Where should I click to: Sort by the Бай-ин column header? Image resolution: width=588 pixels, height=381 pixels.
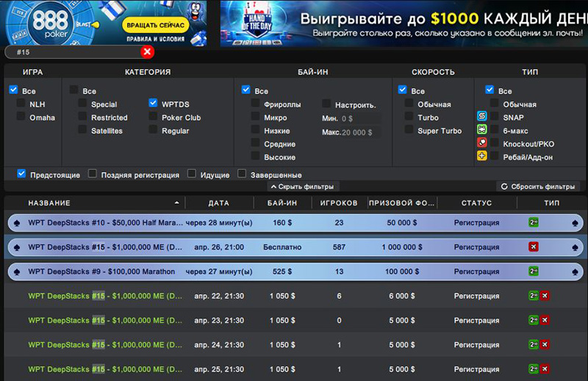[x=282, y=203]
